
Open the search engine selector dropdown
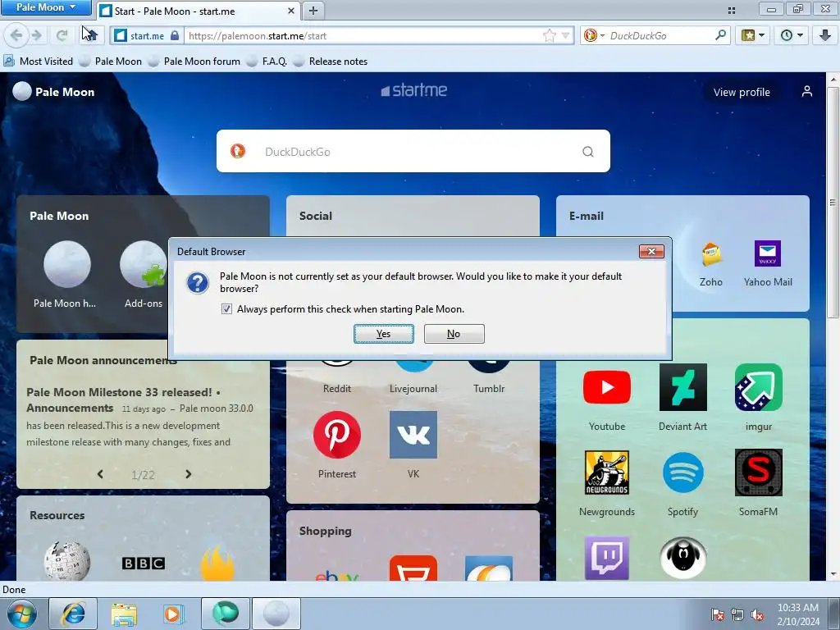tap(594, 36)
